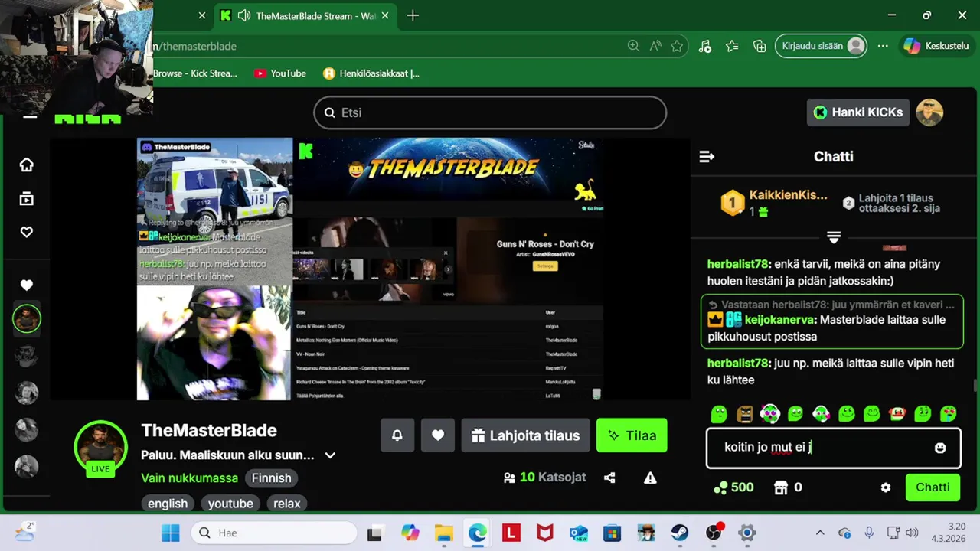Open YouTube bookmark
The image size is (980, 551).
[x=280, y=73]
